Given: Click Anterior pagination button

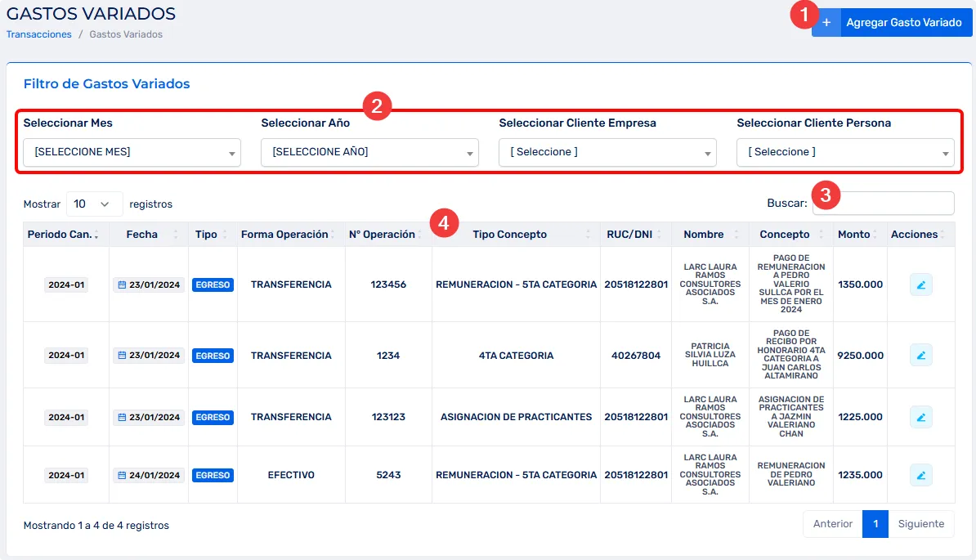Looking at the screenshot, I should [832, 524].
